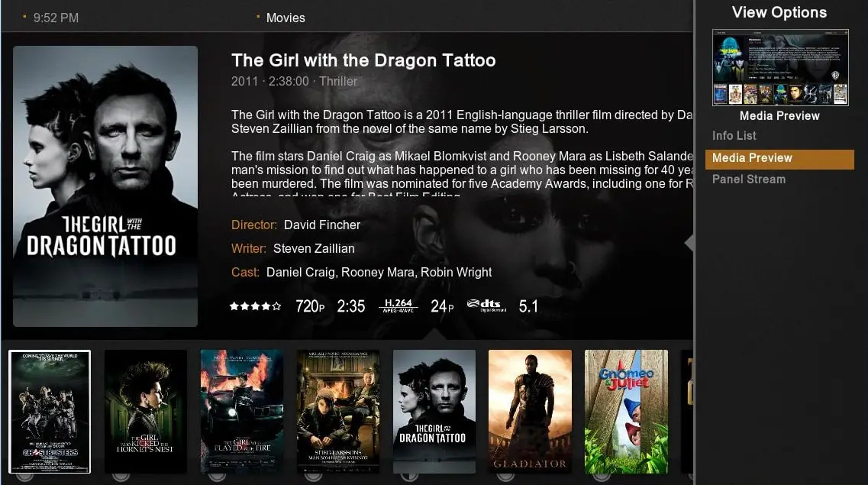Open the Ghostbusters movie poster
Screen dimensions: 868x485
coord(50,412)
